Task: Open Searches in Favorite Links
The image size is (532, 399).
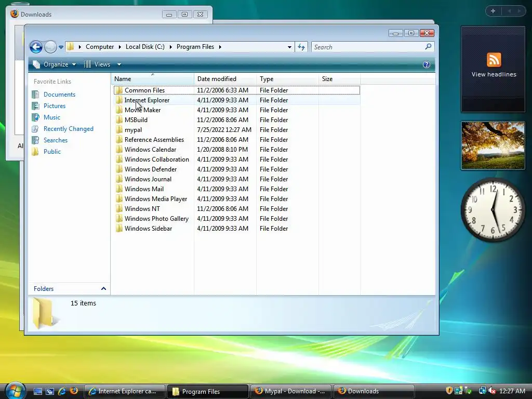Action: pyautogui.click(x=55, y=140)
